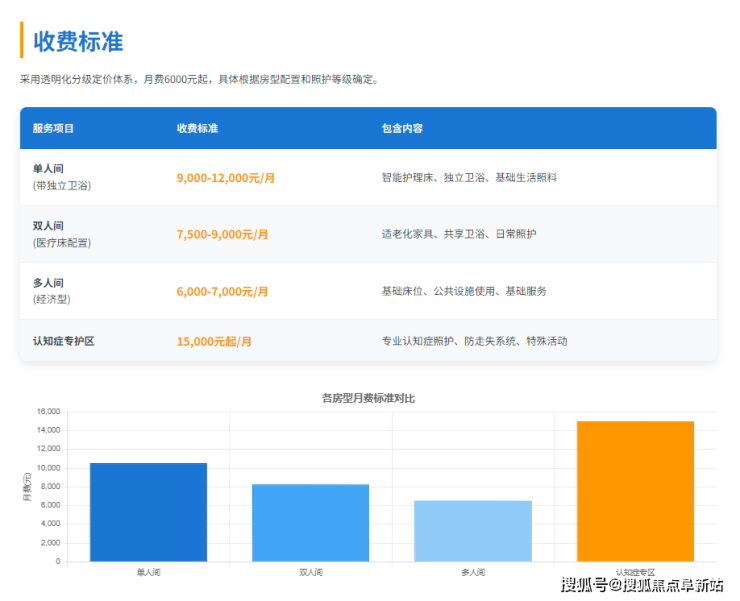Click the 包含内容 column header
The image size is (740, 601).
point(402,129)
